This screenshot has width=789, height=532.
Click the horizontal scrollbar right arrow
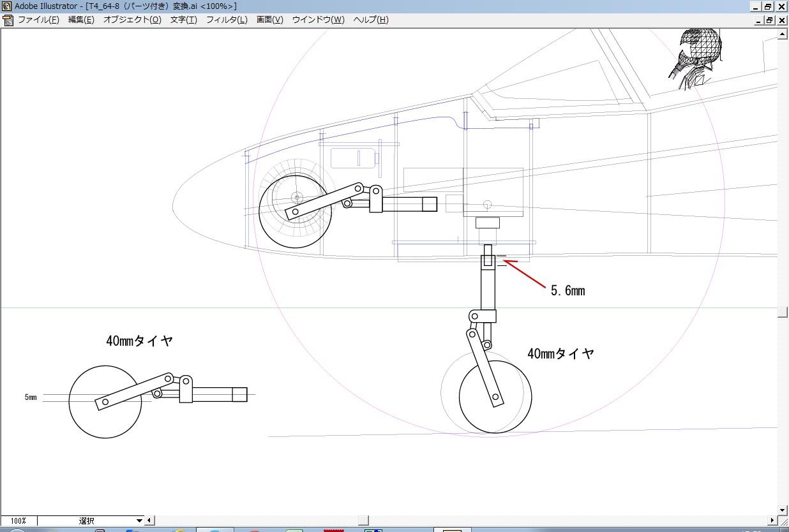pyautogui.click(x=772, y=521)
